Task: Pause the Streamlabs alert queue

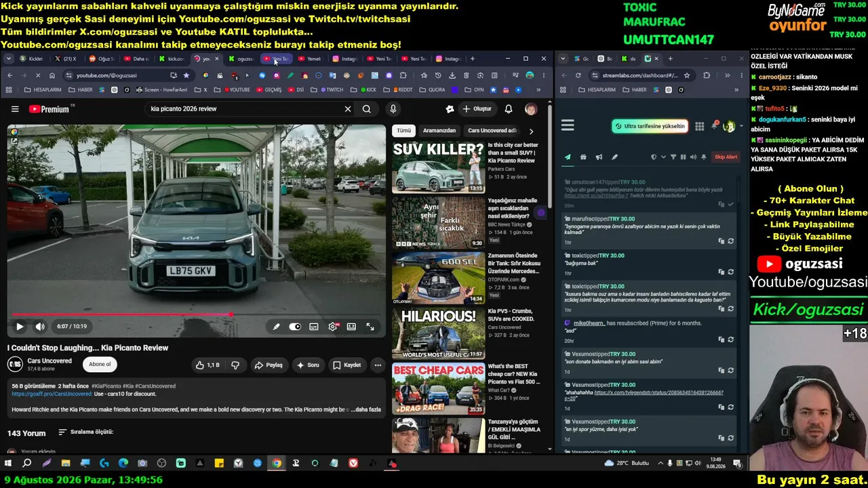Action: 683,157
